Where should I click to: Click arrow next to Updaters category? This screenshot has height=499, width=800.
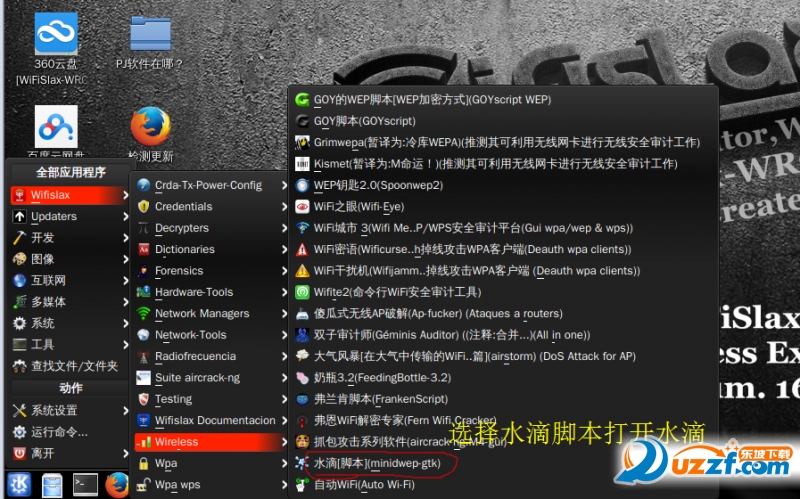coord(125,216)
